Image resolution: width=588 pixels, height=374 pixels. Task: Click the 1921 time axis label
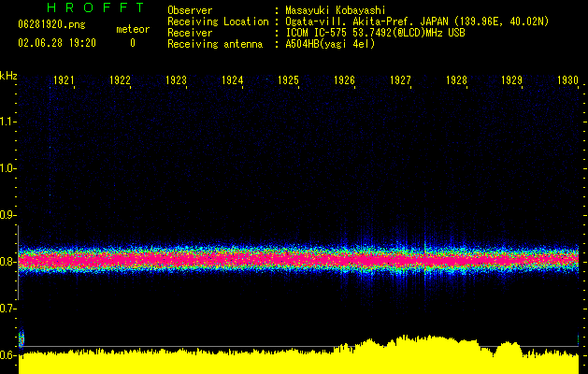64,80
